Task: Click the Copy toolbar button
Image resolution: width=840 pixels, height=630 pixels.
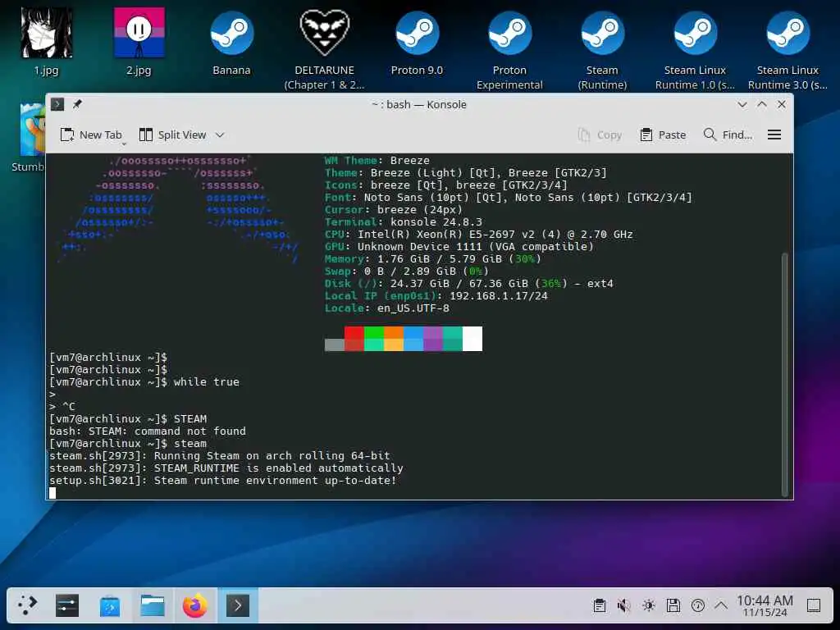Action: [x=600, y=135]
